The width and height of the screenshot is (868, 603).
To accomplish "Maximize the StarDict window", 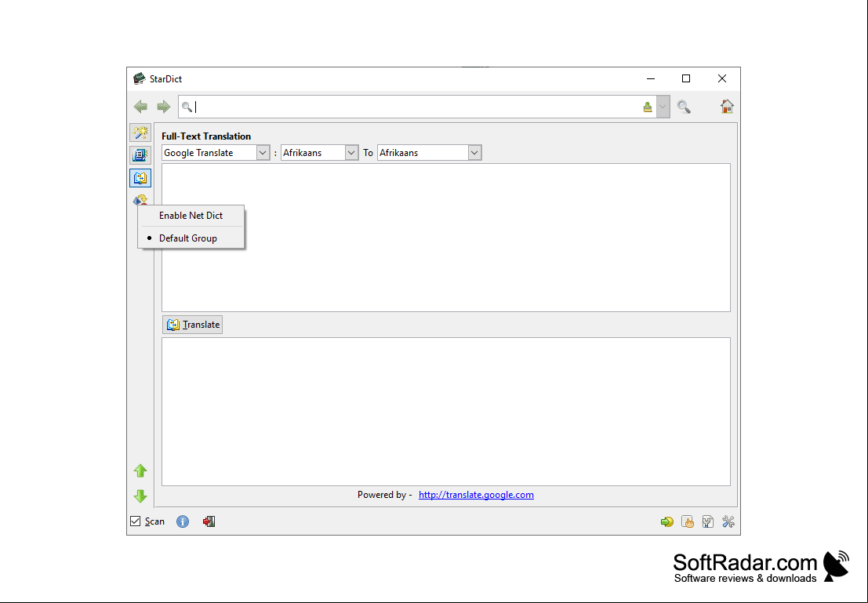I will pos(686,78).
